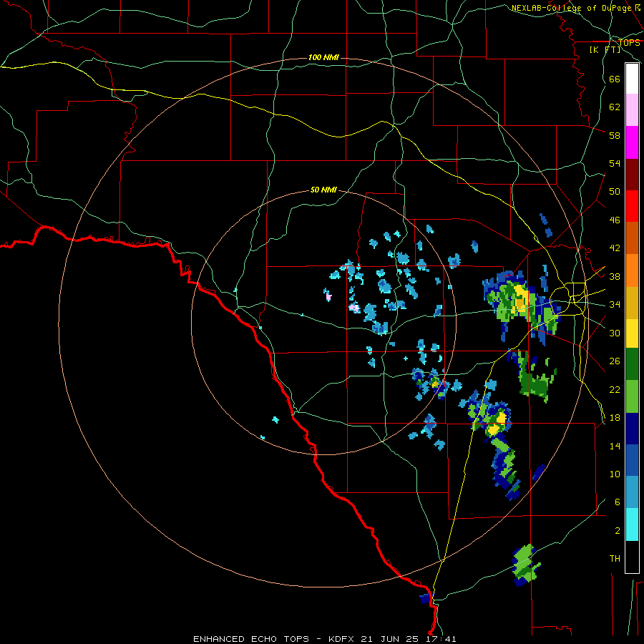This screenshot has width=644, height=644.
Task: Click the legend value 30
Action: (x=615, y=333)
